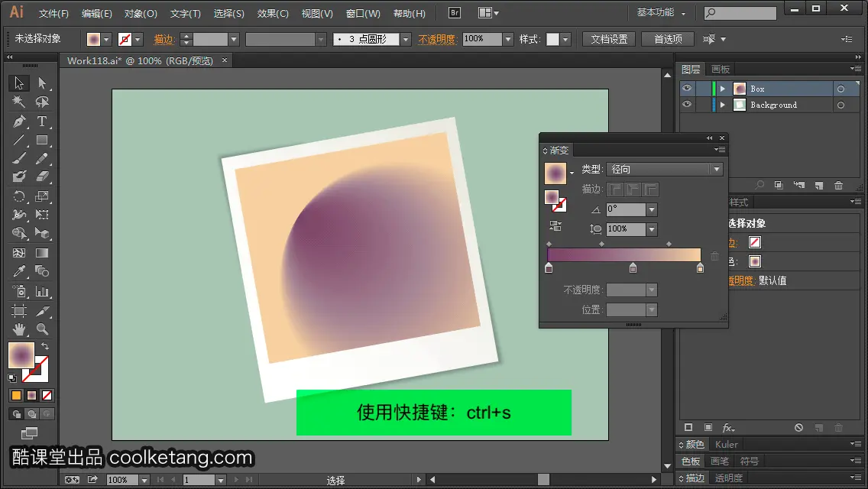868x489 pixels.
Task: Delete layer using Layers panel trash icon
Action: [839, 186]
